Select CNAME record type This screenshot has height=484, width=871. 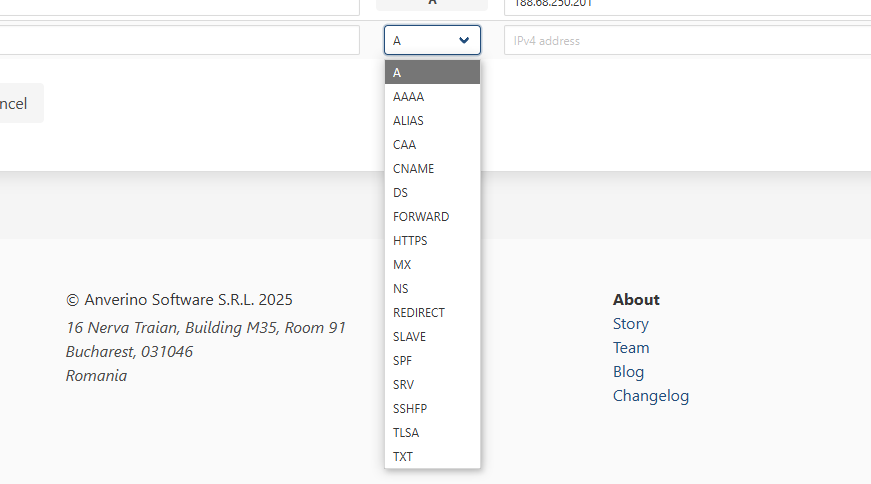point(414,169)
